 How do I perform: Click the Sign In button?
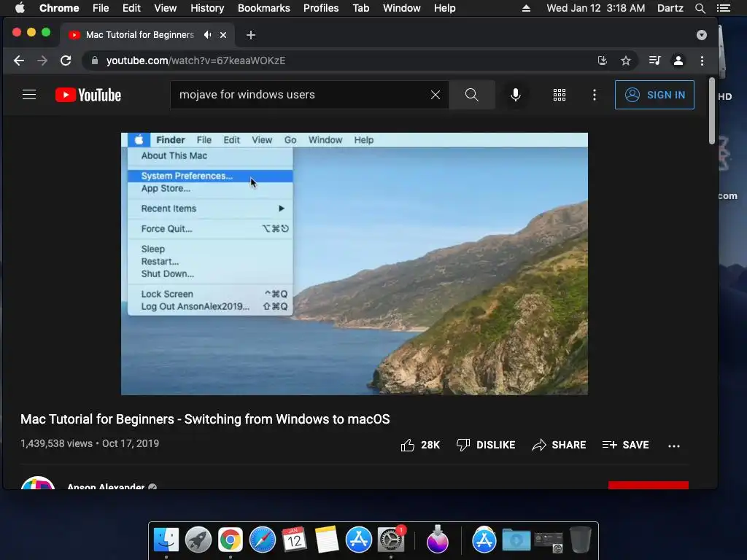(x=654, y=95)
